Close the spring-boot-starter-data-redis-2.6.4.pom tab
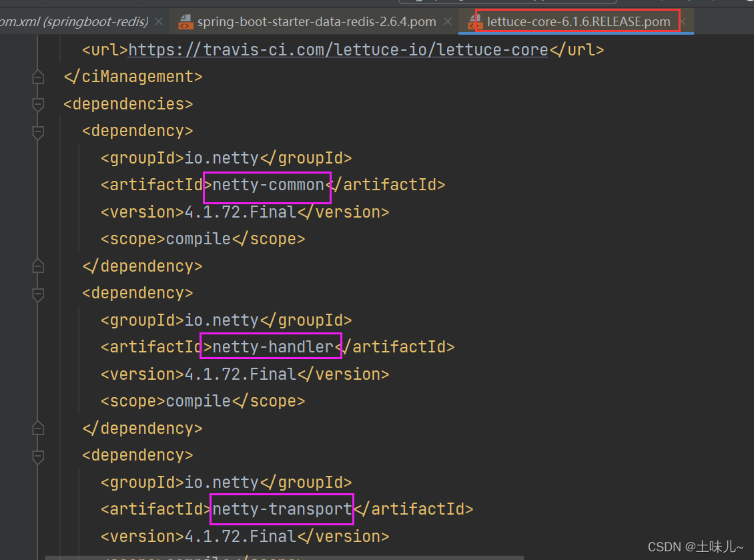The width and height of the screenshot is (754, 560). (x=448, y=21)
